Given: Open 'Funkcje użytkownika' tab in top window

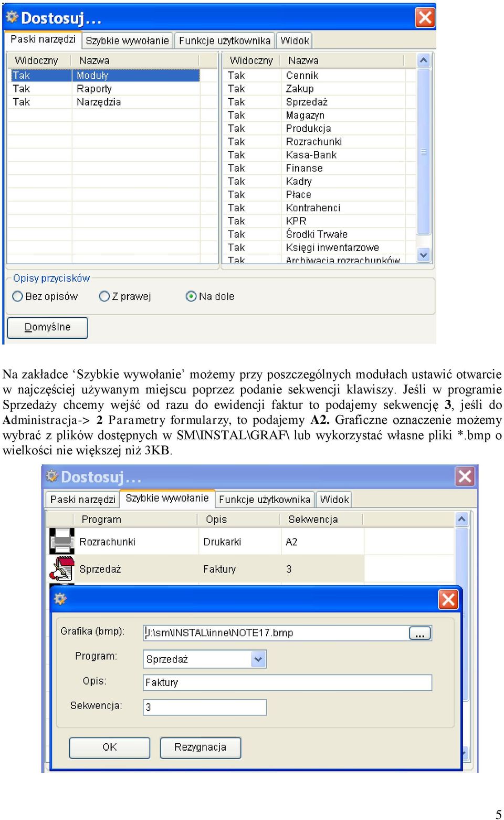Looking at the screenshot, I should click(225, 40).
